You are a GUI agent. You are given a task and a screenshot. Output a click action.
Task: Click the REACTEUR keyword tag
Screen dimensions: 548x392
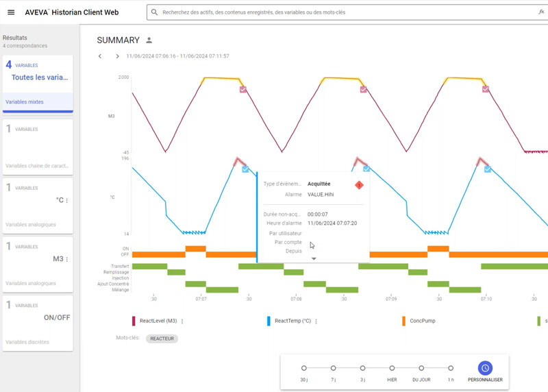click(x=162, y=339)
